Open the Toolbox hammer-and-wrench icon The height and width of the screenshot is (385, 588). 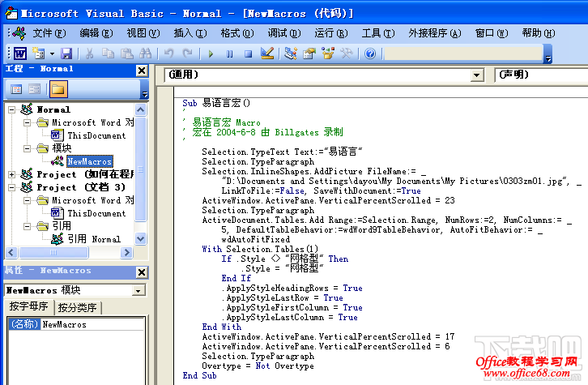click(347, 53)
